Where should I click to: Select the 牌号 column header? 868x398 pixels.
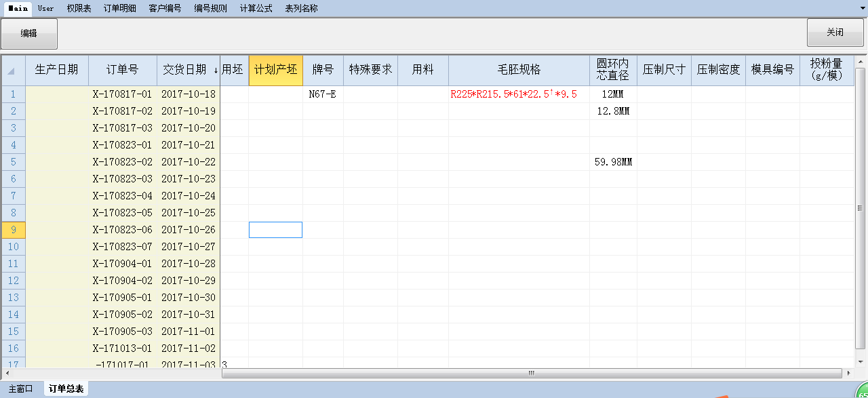323,71
